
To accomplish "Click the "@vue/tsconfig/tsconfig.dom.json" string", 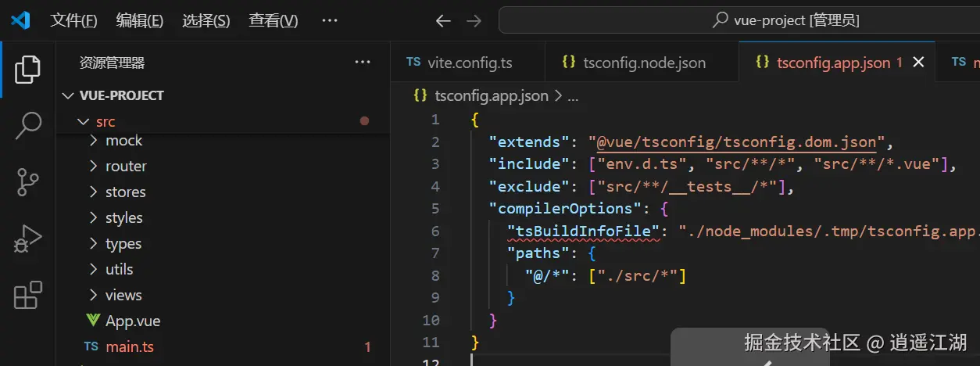I will tap(737, 142).
